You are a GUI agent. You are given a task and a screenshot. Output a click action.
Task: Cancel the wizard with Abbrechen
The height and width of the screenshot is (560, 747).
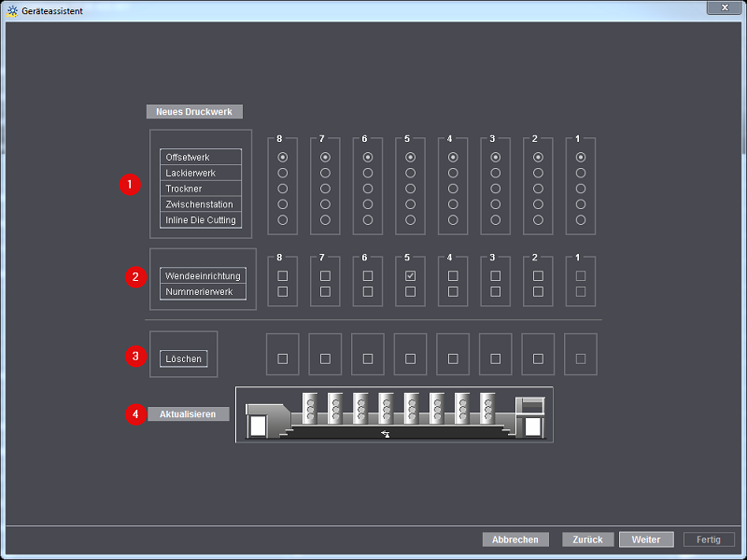coord(514,539)
